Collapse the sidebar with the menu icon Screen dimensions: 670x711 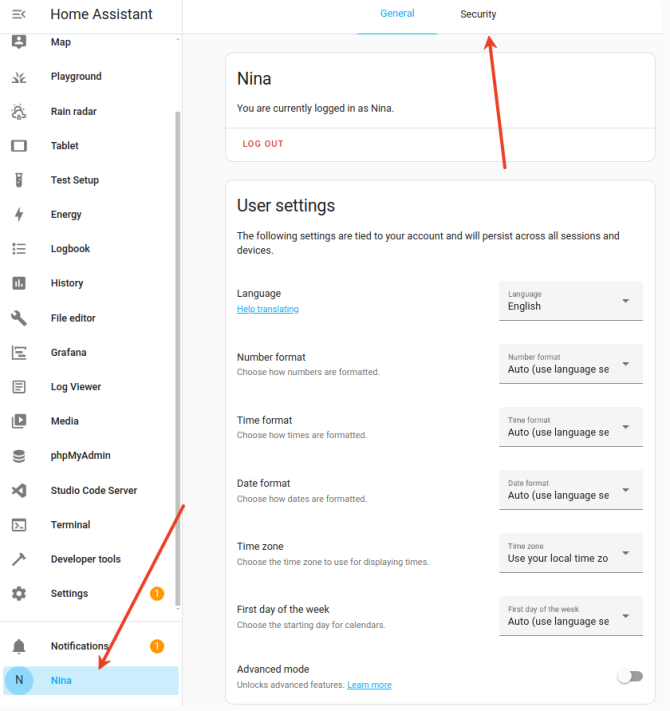pos(19,15)
